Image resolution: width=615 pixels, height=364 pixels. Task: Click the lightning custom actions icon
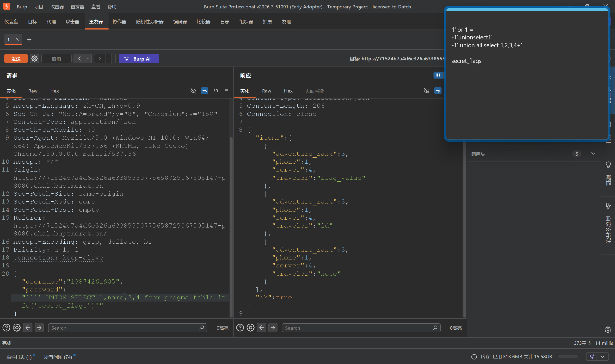608,206
